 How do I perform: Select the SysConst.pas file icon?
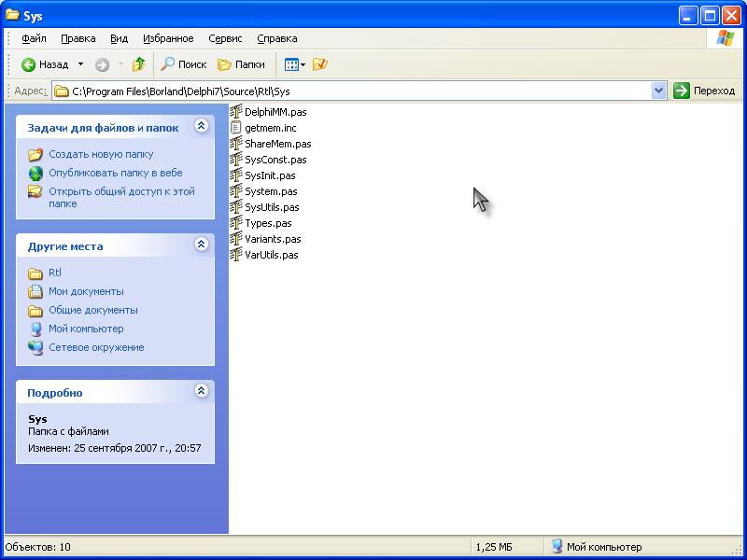tap(236, 160)
